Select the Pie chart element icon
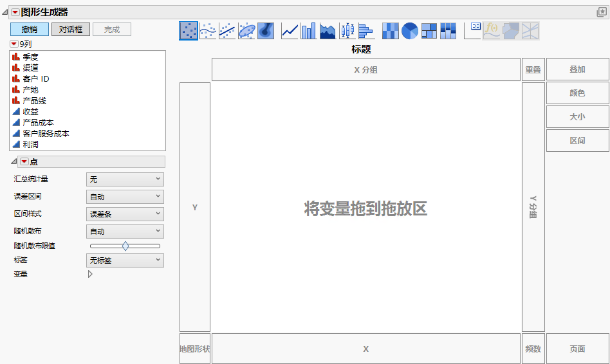This screenshot has height=364, width=610. pos(410,31)
